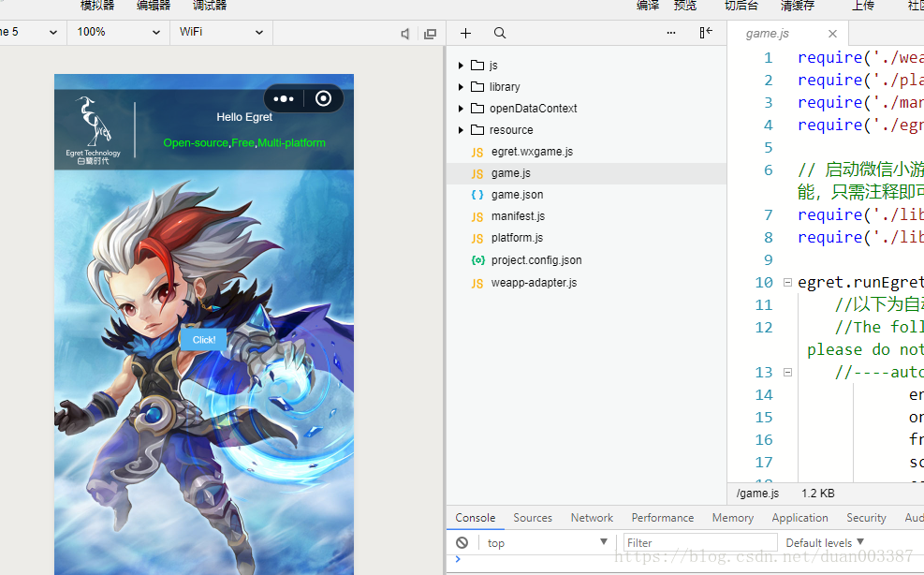Click JS icon beside platform.js
924x575 pixels.
click(x=477, y=238)
